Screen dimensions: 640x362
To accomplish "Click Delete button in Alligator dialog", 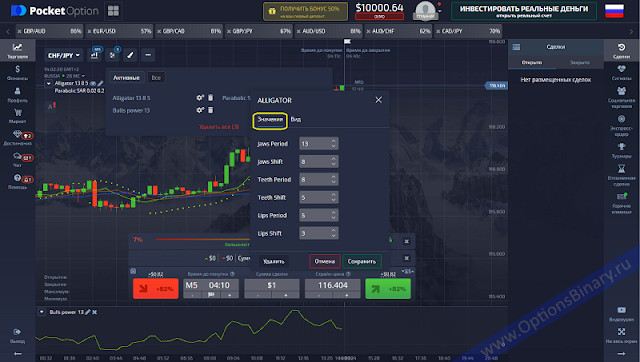I will point(273,262).
